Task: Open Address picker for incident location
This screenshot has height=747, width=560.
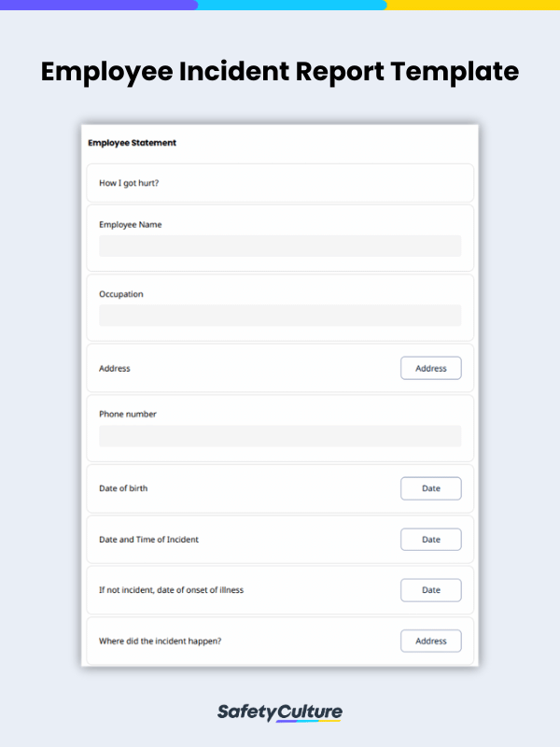Action: tap(430, 641)
